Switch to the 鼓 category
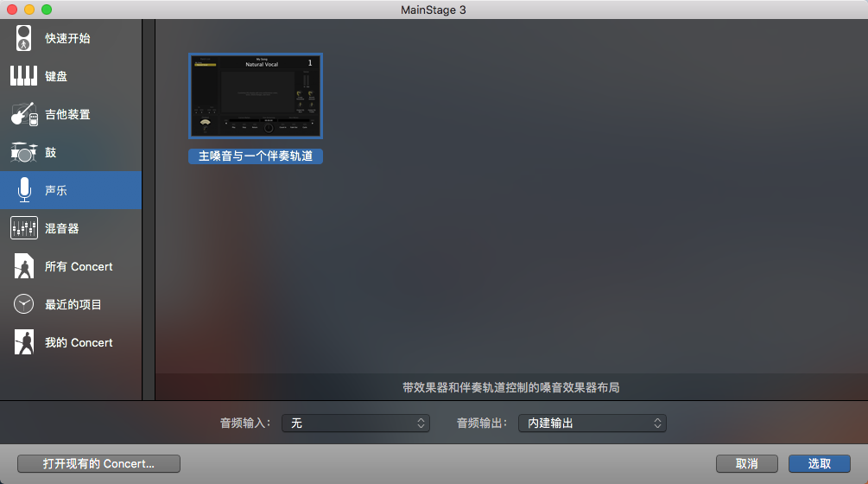 (x=71, y=152)
